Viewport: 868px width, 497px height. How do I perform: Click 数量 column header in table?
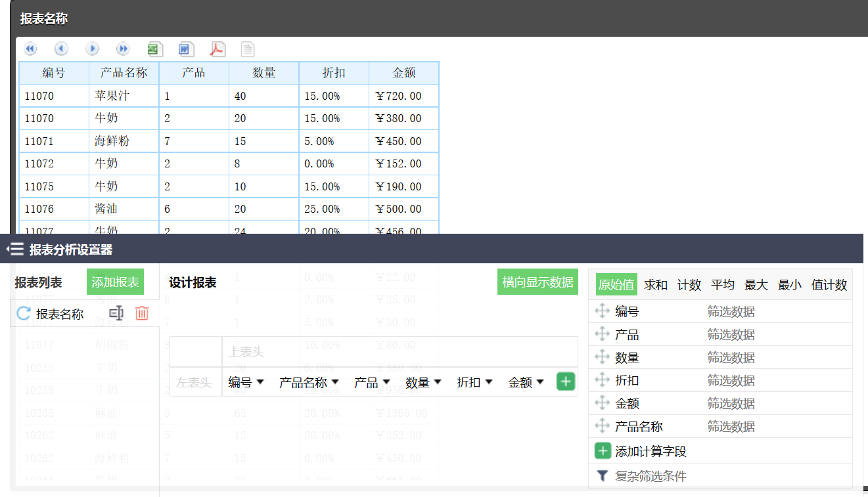tap(264, 73)
